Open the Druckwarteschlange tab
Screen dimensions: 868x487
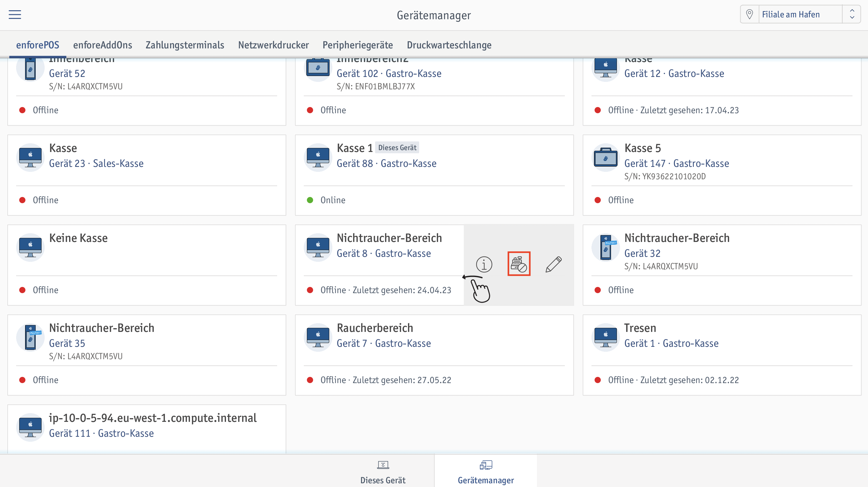pos(449,45)
